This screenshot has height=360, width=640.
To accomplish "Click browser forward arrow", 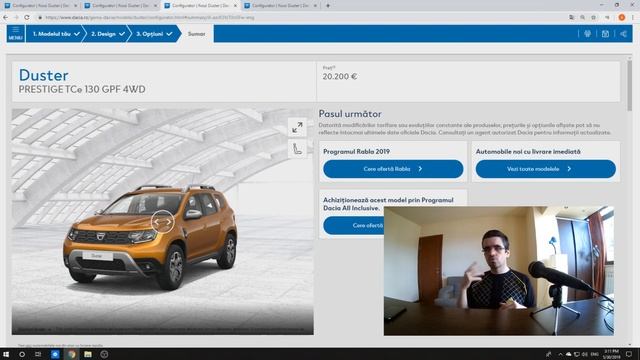I will coord(16,18).
